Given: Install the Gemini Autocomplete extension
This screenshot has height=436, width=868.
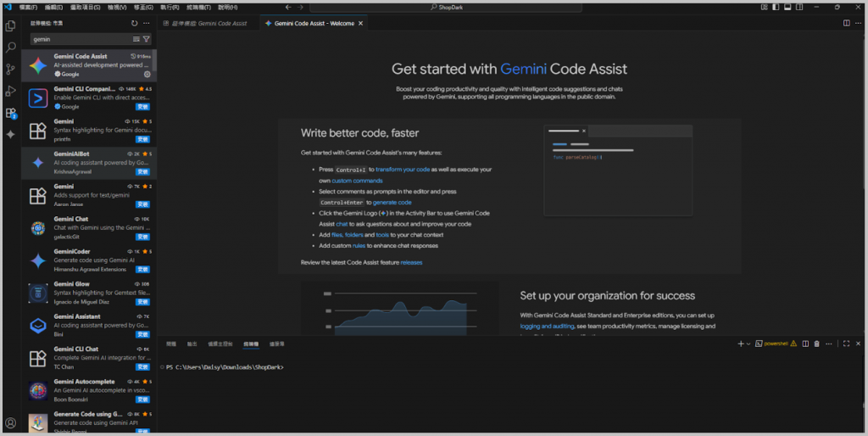Looking at the screenshot, I should pyautogui.click(x=142, y=400).
